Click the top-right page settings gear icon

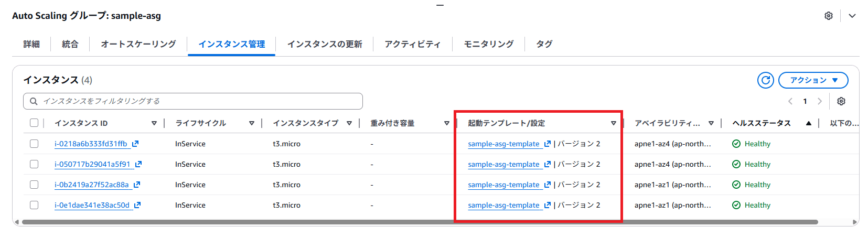(x=829, y=16)
